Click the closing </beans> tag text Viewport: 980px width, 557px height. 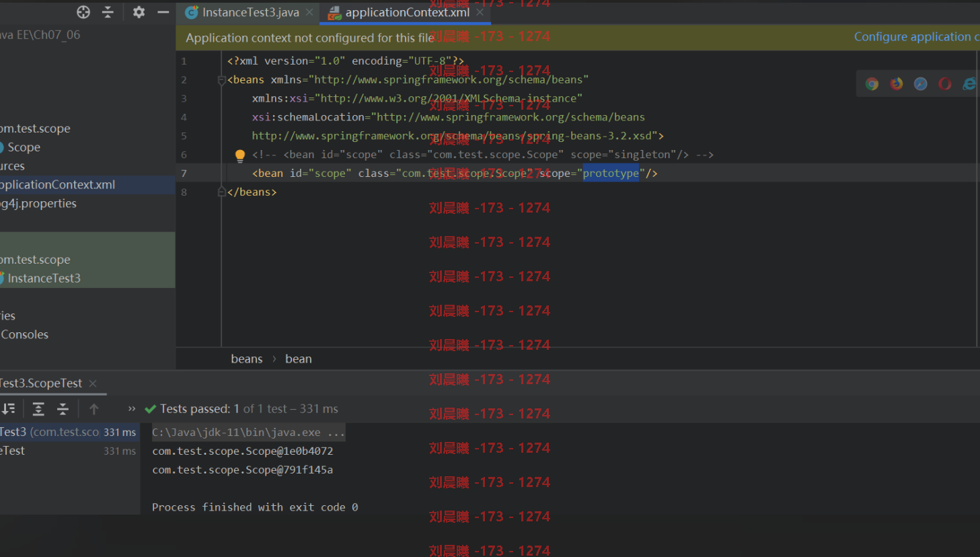(x=252, y=192)
